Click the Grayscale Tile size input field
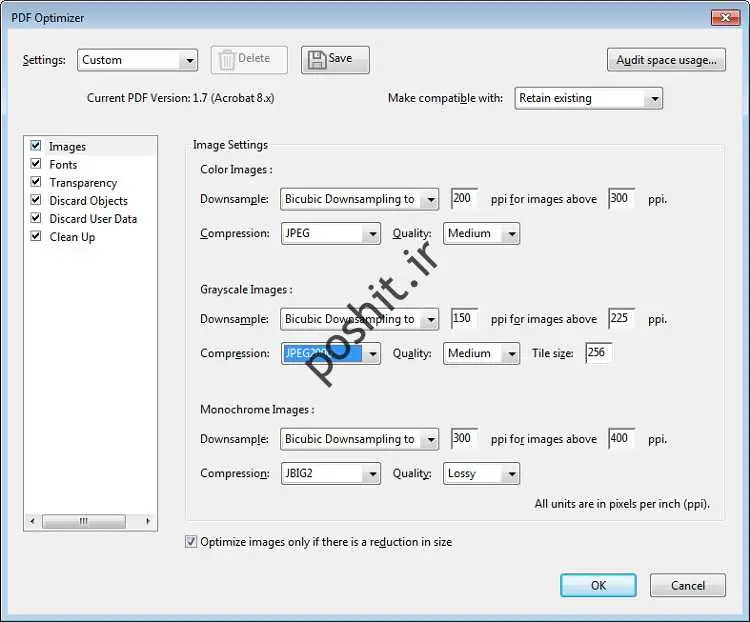Viewport: 750px width, 622px height. pos(598,353)
